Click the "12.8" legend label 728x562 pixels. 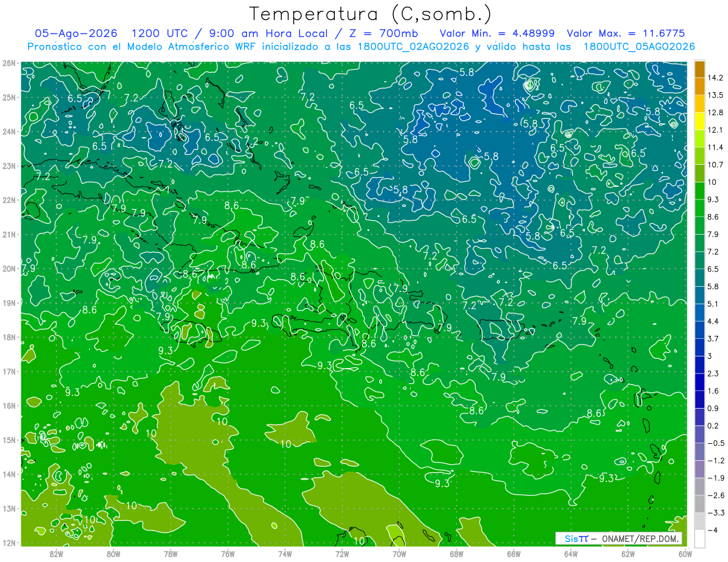coord(715,113)
